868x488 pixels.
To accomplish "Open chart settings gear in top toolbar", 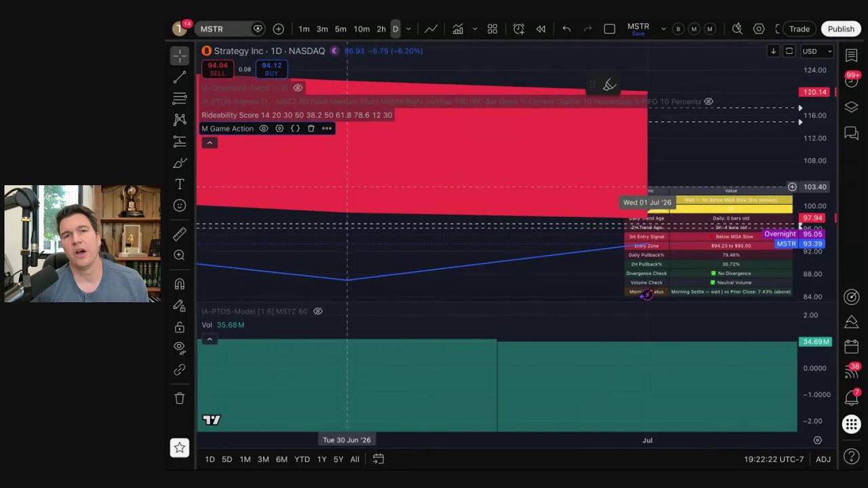I will (759, 29).
